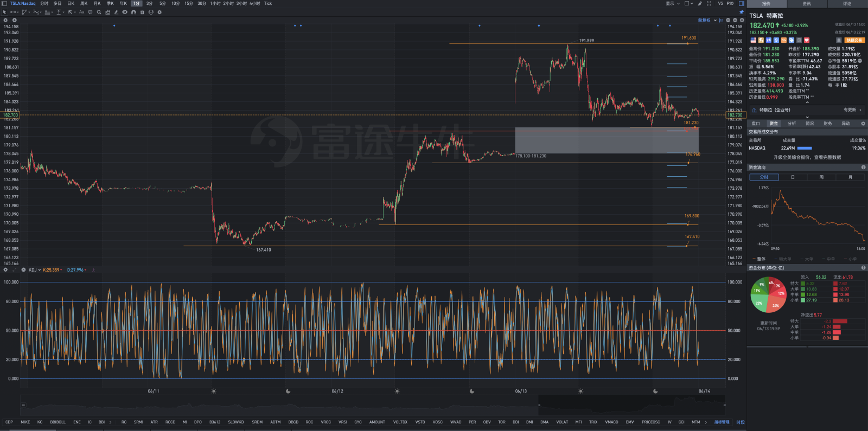Image resolution: width=868 pixels, height=431 pixels.
Task: Select the cursor pointer tool
Action: [4, 12]
